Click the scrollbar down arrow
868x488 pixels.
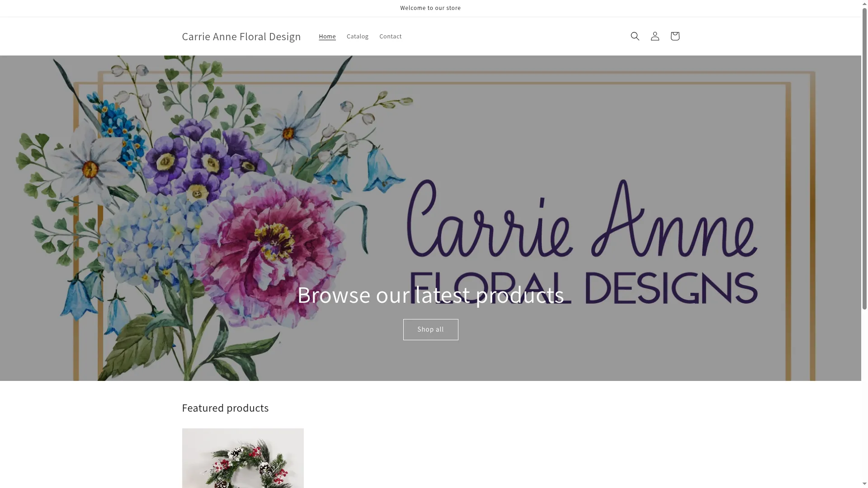pyautogui.click(x=864, y=484)
